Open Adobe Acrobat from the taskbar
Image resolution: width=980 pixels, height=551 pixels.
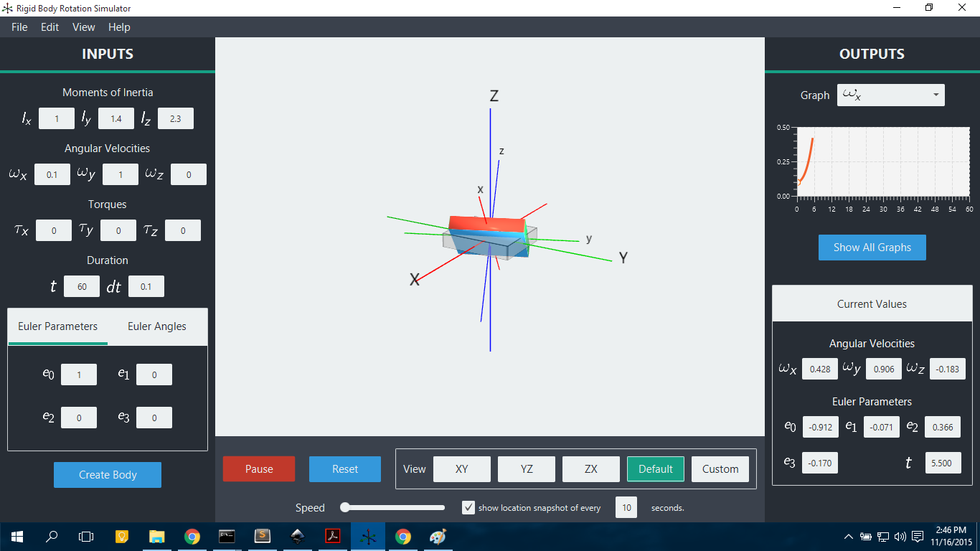(x=333, y=536)
